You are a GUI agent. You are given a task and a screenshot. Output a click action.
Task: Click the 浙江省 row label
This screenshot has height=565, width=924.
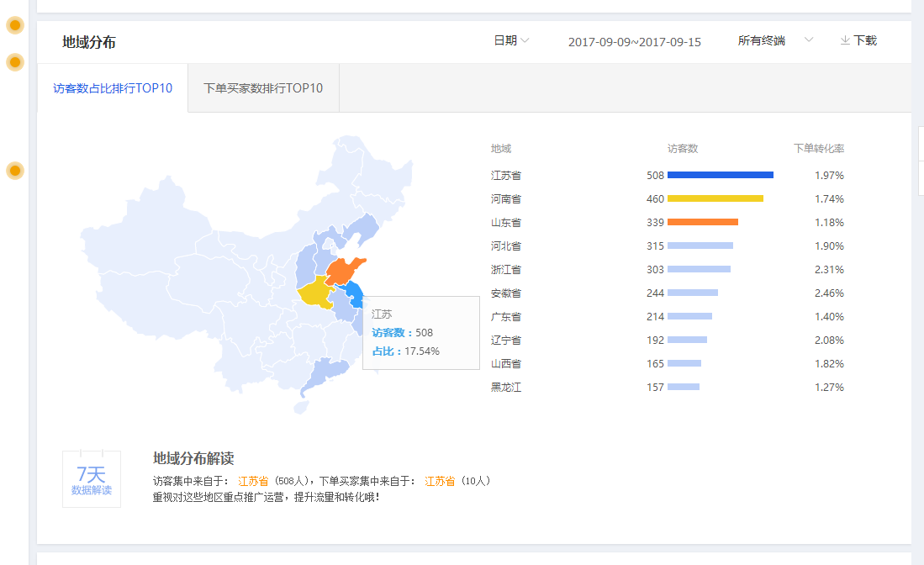coord(505,270)
